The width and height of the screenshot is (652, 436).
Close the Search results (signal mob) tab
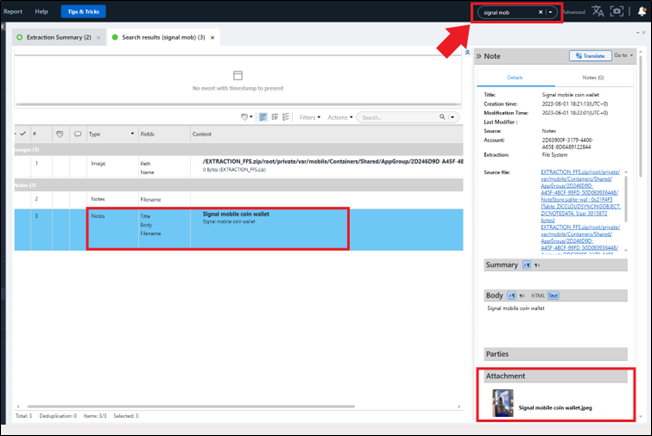click(213, 37)
